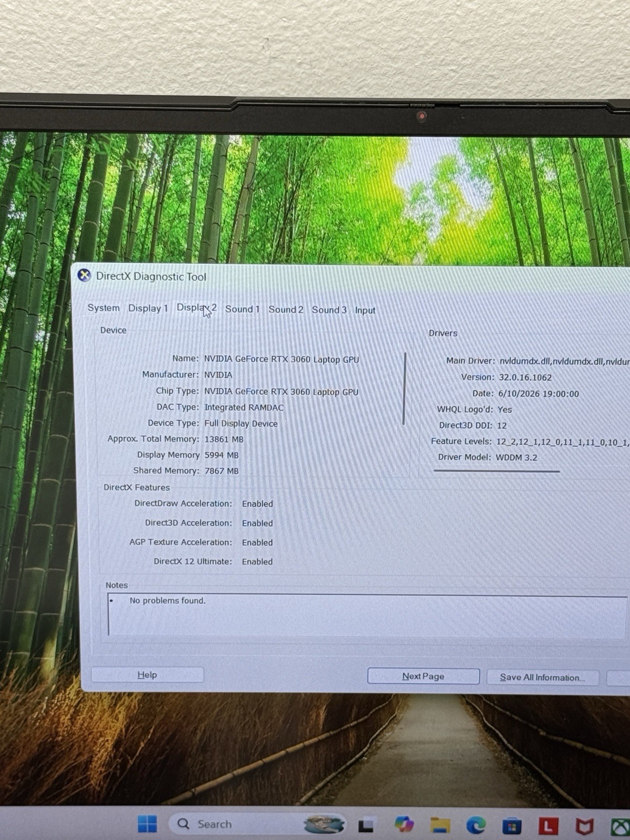Click the Drivers panel horizontal scrollbar

pyautogui.click(x=497, y=471)
